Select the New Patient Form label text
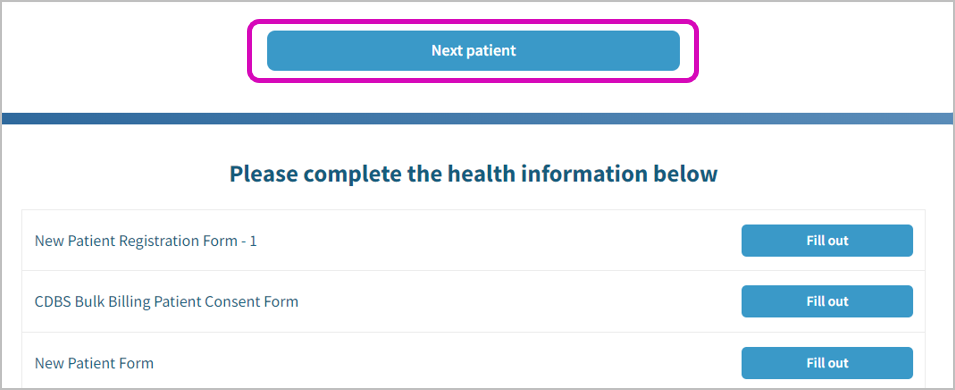This screenshot has height=390, width=955. 94,364
